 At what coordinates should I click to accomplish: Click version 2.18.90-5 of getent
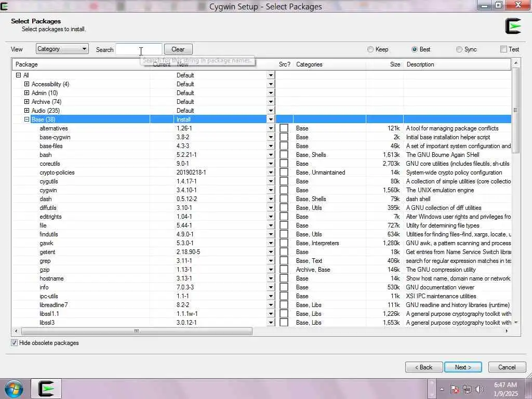coord(188,252)
